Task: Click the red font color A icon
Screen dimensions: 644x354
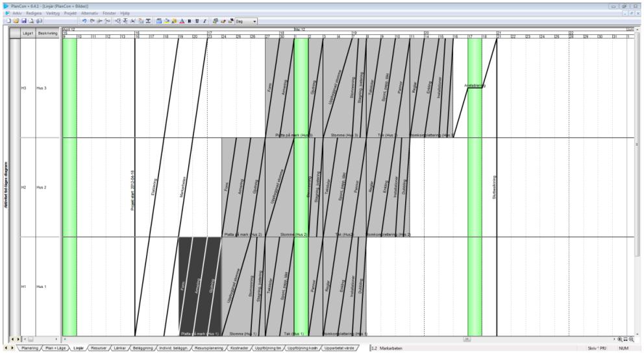Action: (182, 21)
